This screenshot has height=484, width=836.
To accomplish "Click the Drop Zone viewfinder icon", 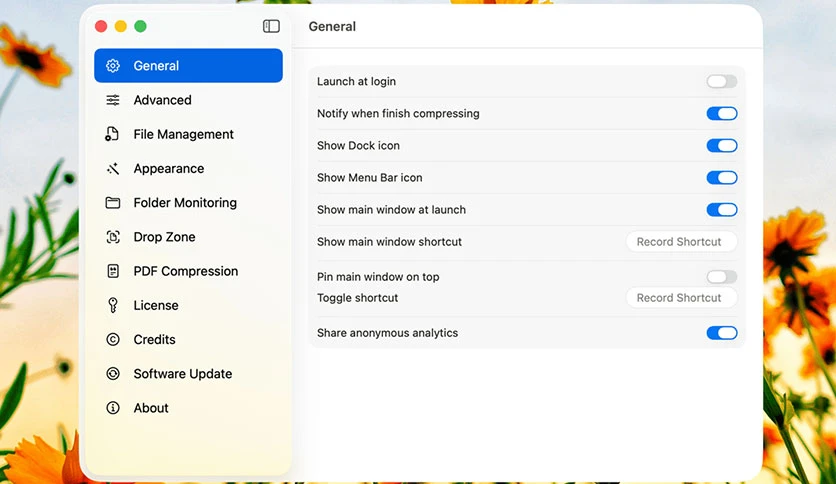I will 112,237.
